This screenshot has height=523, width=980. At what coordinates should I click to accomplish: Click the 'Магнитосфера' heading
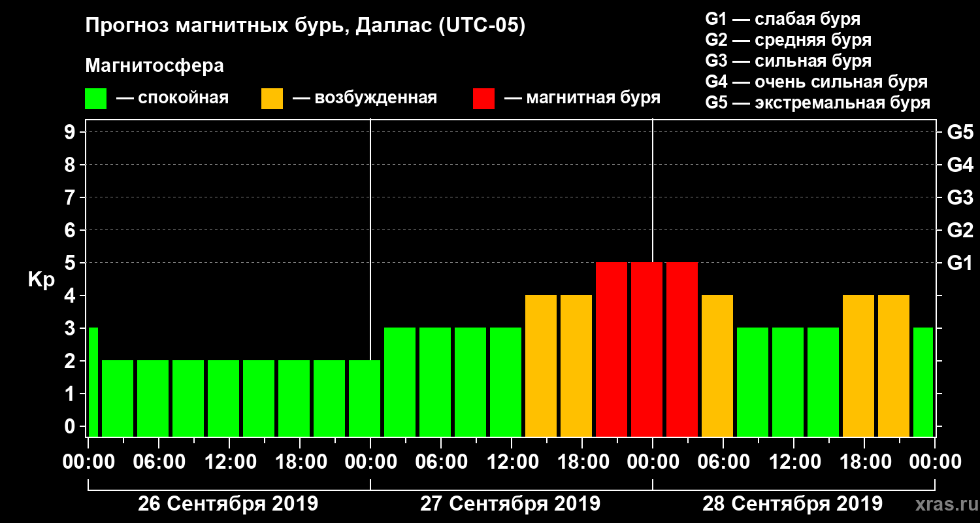(154, 66)
